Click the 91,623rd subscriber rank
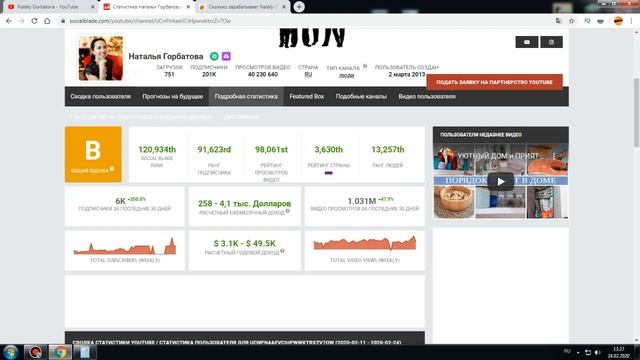 coord(214,150)
